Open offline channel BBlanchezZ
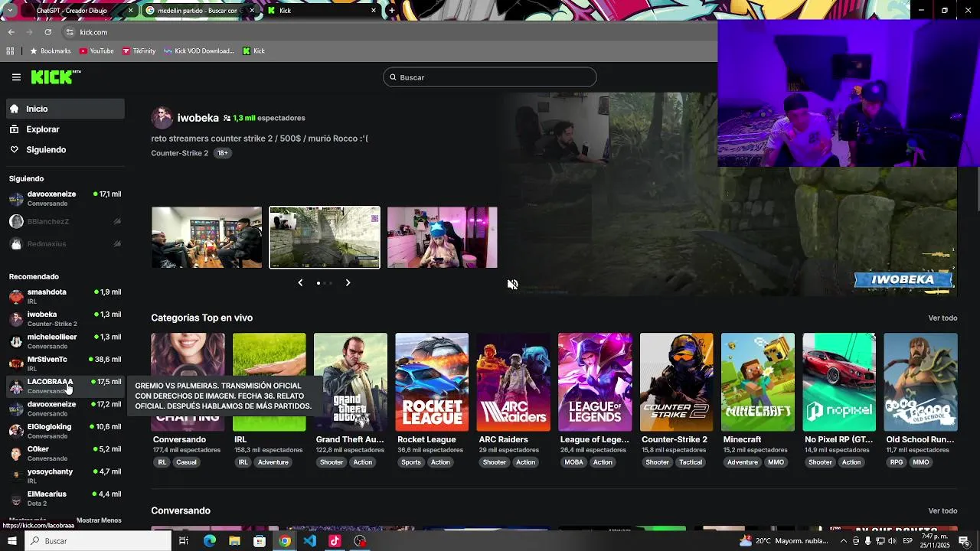The height and width of the screenshot is (551, 980). click(x=65, y=221)
